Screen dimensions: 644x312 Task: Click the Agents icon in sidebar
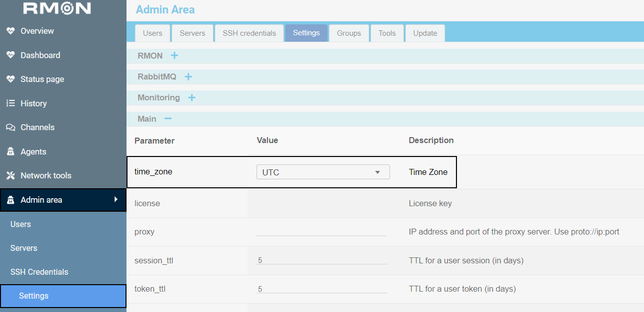click(10, 152)
